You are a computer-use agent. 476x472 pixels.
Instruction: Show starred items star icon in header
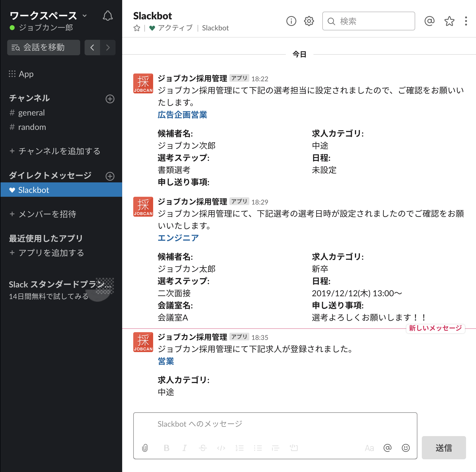click(x=449, y=21)
